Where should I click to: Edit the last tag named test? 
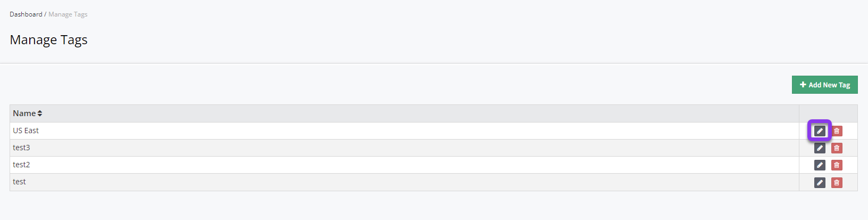pos(820,183)
